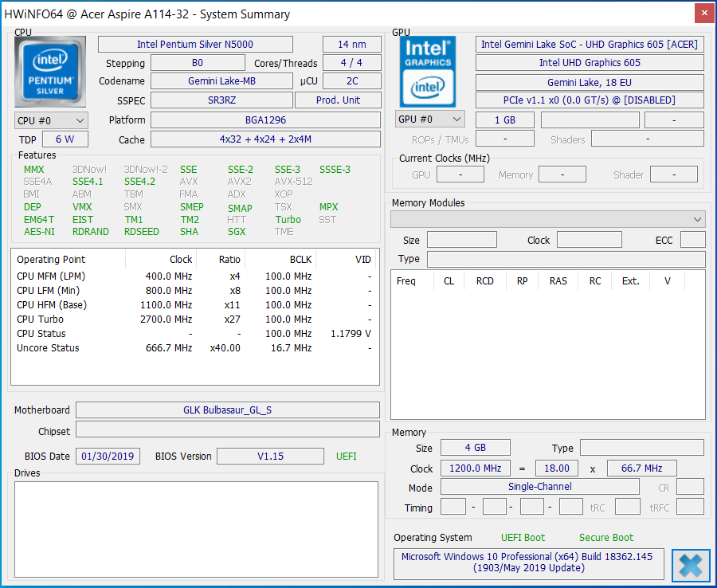Click the Intel UHD Graphics 605 field

coord(590,63)
